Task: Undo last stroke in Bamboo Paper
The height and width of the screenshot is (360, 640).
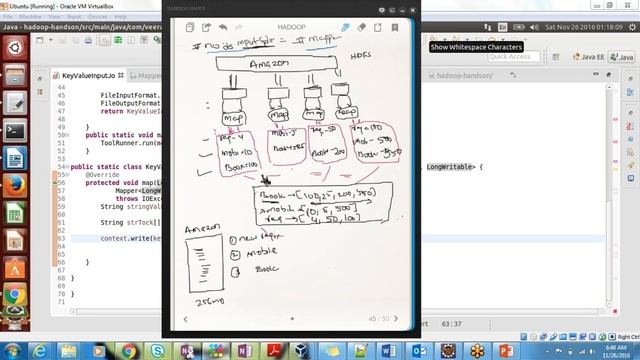Action: [223, 27]
